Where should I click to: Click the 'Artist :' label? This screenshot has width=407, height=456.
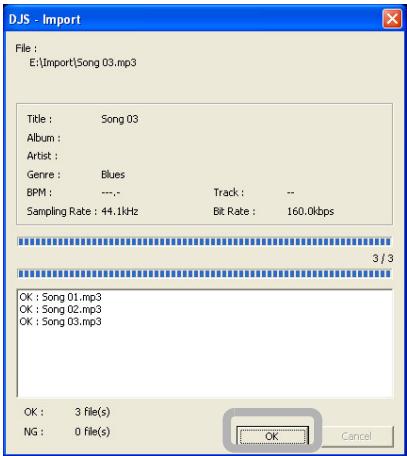[42, 156]
